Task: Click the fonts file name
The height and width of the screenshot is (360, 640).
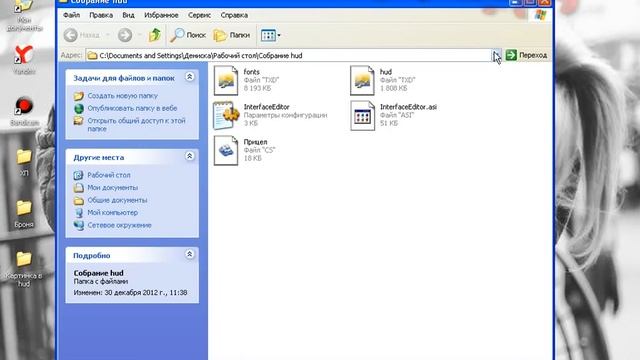Action: [251, 72]
